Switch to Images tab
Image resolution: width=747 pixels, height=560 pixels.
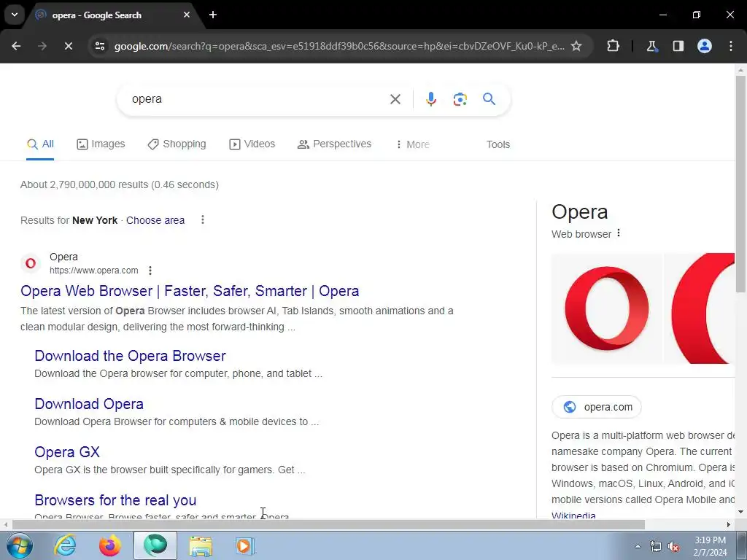click(101, 144)
